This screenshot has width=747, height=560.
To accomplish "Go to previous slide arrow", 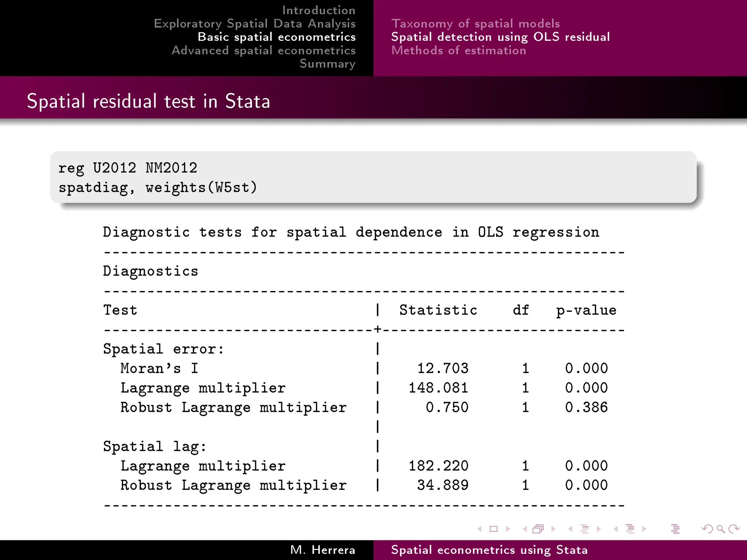I will point(480,529).
